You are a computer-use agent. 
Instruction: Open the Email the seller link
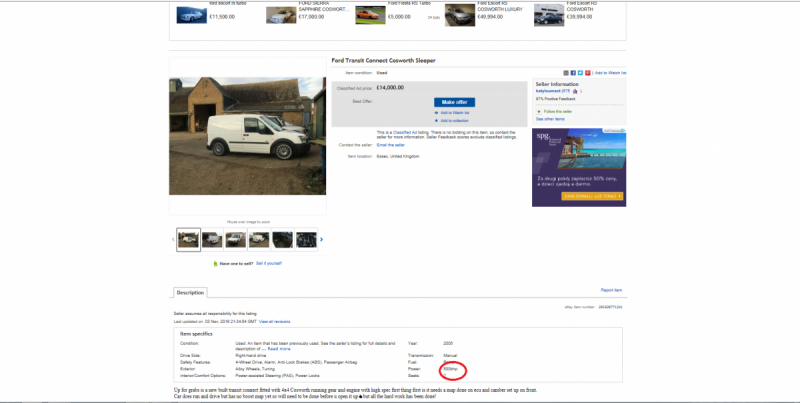(391, 145)
